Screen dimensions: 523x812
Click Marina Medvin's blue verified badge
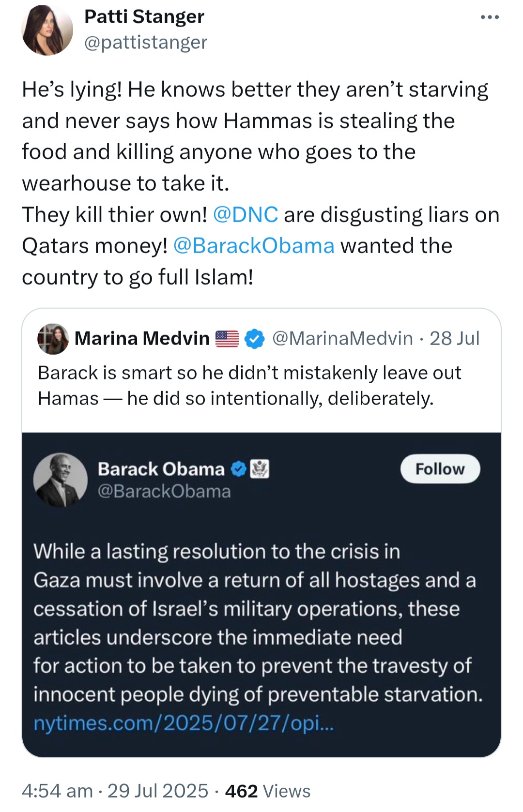click(x=255, y=339)
